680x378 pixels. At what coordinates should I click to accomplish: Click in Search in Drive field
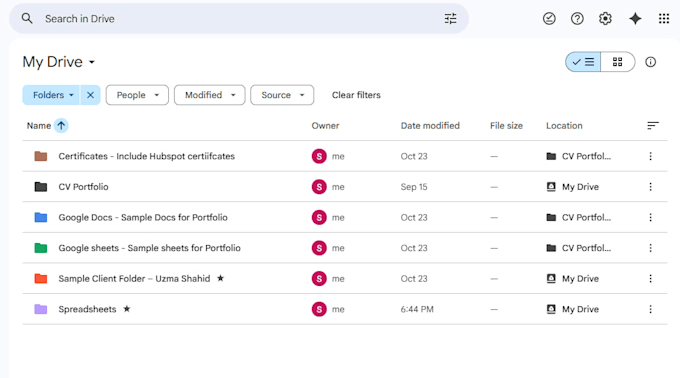click(239, 19)
